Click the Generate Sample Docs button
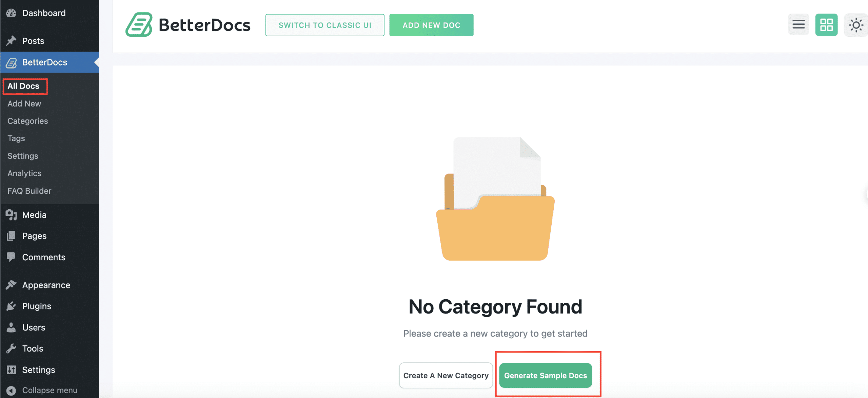This screenshot has height=398, width=868. pos(545,375)
